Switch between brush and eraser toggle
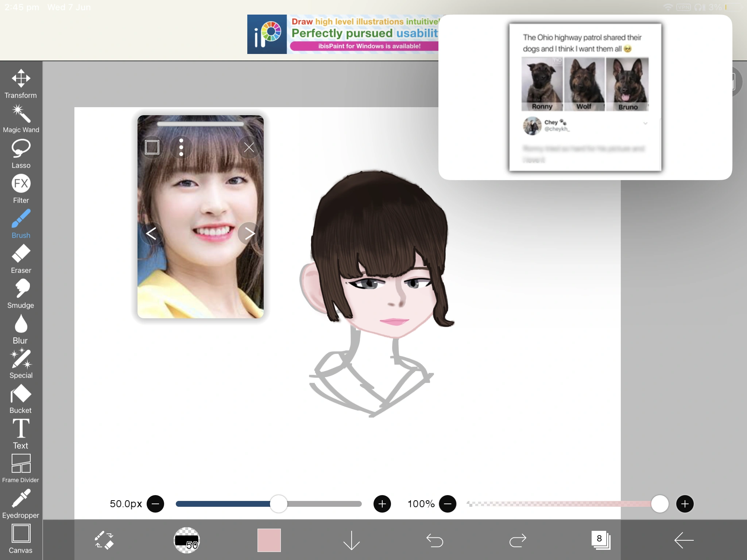Screen dimensions: 747x560 104,540
